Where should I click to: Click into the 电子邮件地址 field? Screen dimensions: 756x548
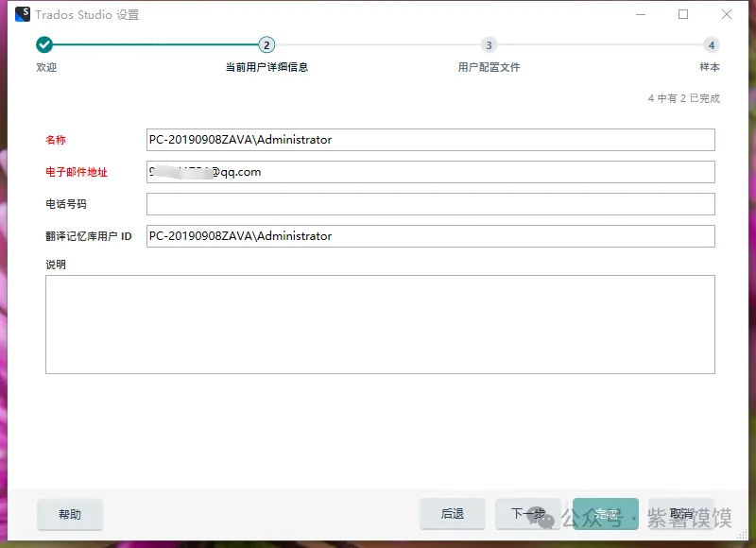(430, 172)
